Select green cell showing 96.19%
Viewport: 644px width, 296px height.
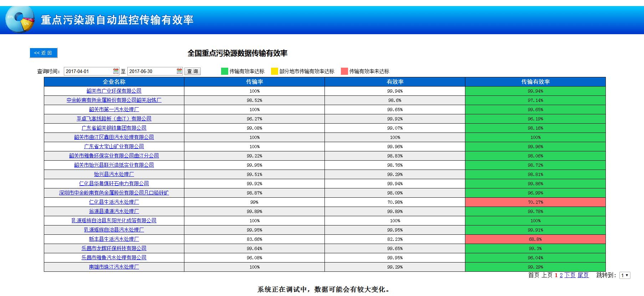[x=536, y=119]
